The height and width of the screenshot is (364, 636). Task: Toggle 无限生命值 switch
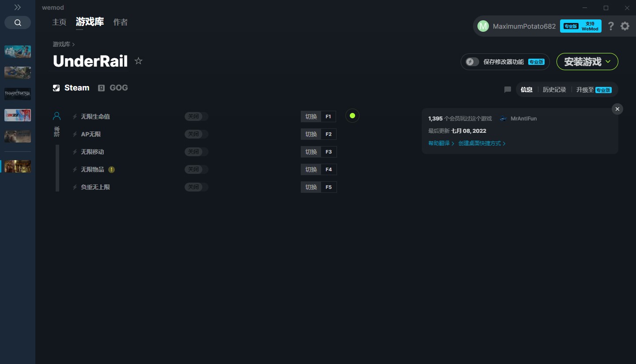pos(197,116)
